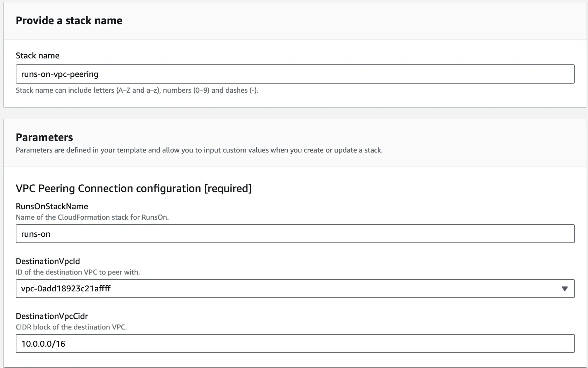The image size is (588, 368).
Task: Select the runs-on stack name value
Action: click(x=36, y=234)
